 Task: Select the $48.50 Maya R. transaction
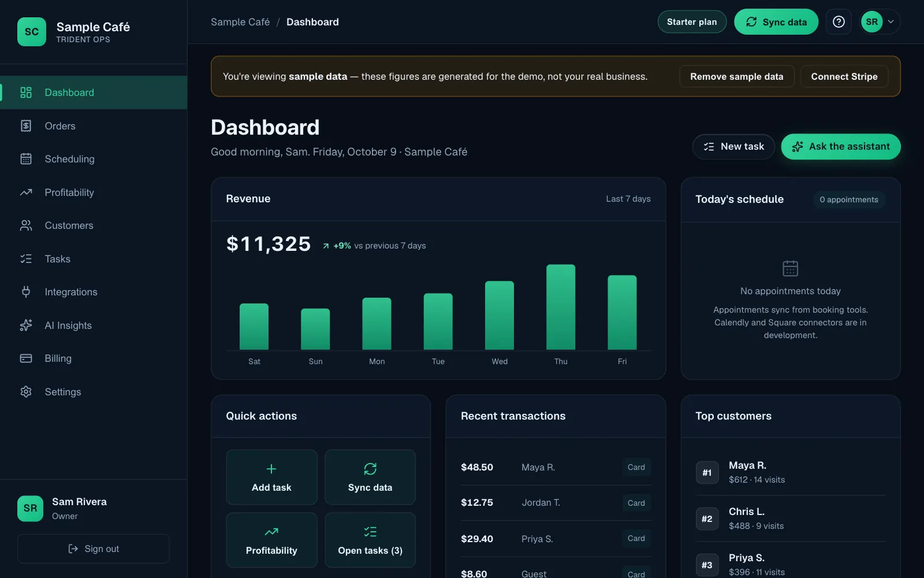tap(556, 467)
